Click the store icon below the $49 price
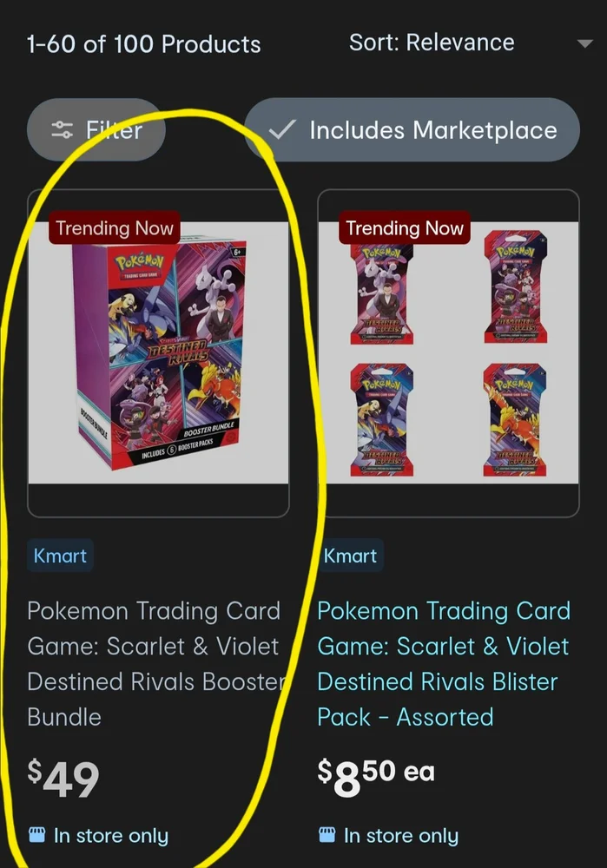Viewport: 607px width, 868px height. (x=36, y=834)
